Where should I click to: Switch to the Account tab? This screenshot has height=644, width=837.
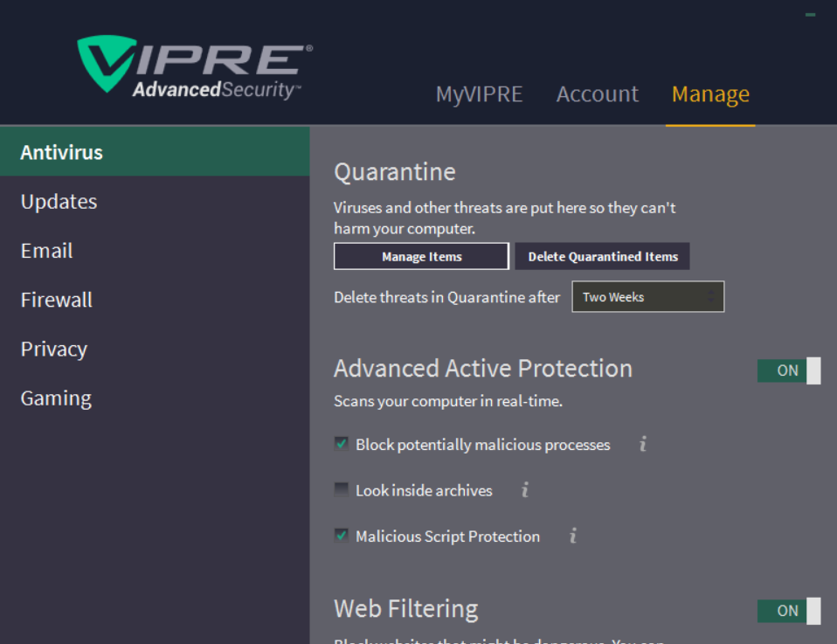598,94
